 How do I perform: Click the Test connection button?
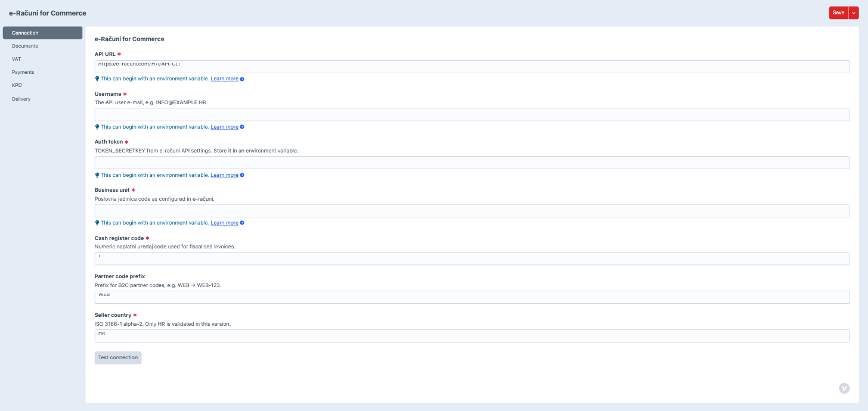coord(118,357)
